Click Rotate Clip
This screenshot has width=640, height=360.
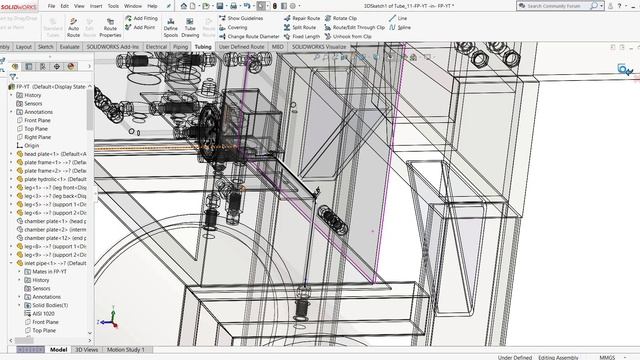tap(341, 18)
